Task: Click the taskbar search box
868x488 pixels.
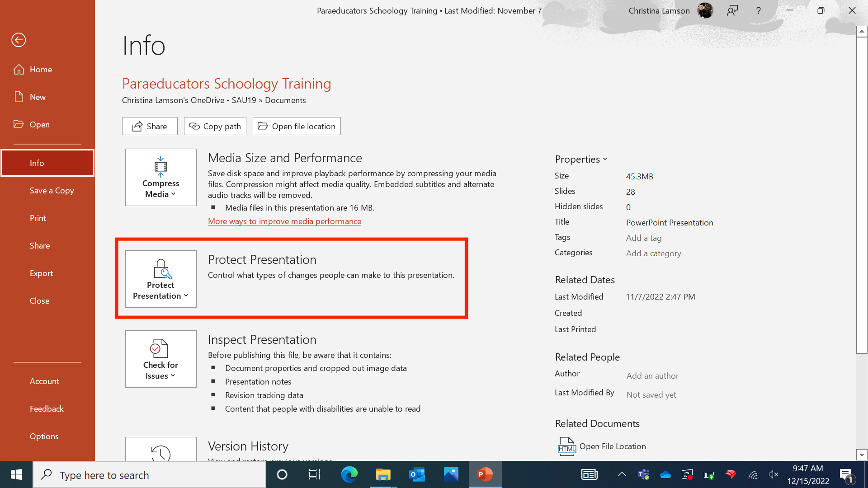Action: tap(149, 475)
